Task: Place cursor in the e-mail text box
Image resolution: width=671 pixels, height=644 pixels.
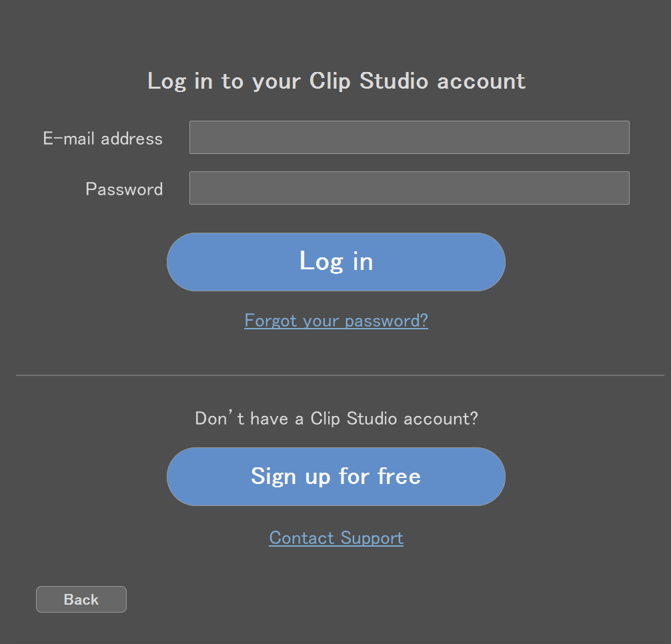Action: coord(409,137)
